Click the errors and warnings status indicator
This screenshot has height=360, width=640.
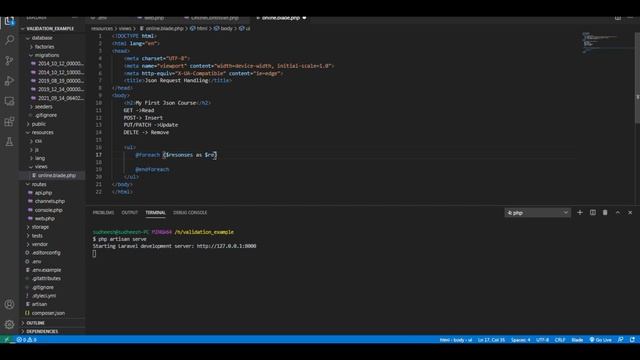(27, 340)
